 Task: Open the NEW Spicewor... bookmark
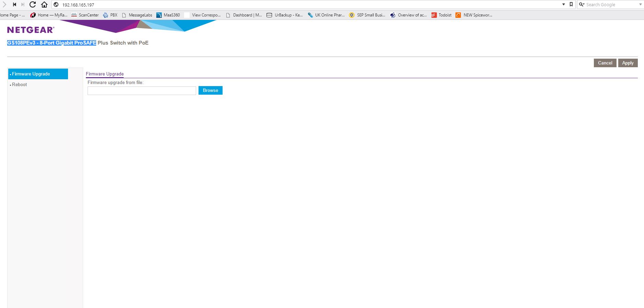click(x=474, y=15)
